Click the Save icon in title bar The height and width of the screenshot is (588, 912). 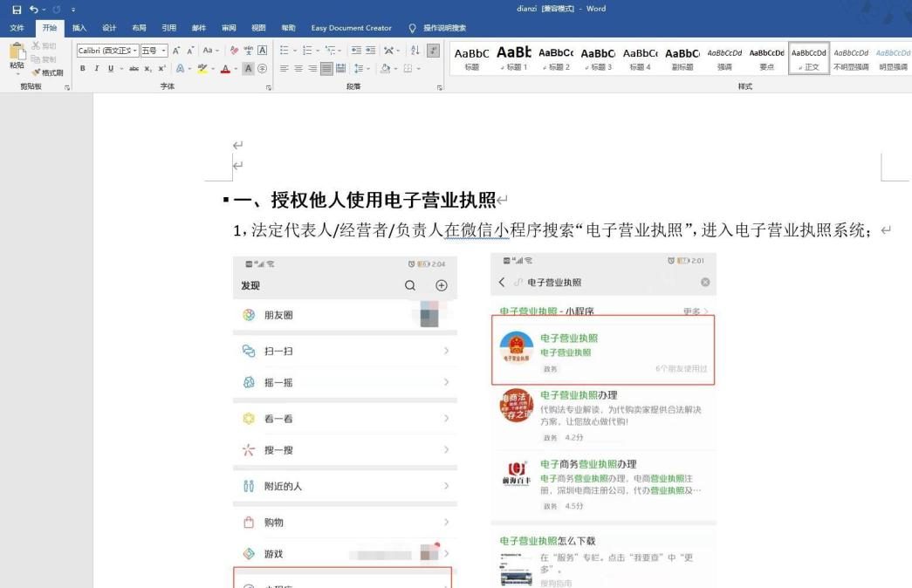17,10
